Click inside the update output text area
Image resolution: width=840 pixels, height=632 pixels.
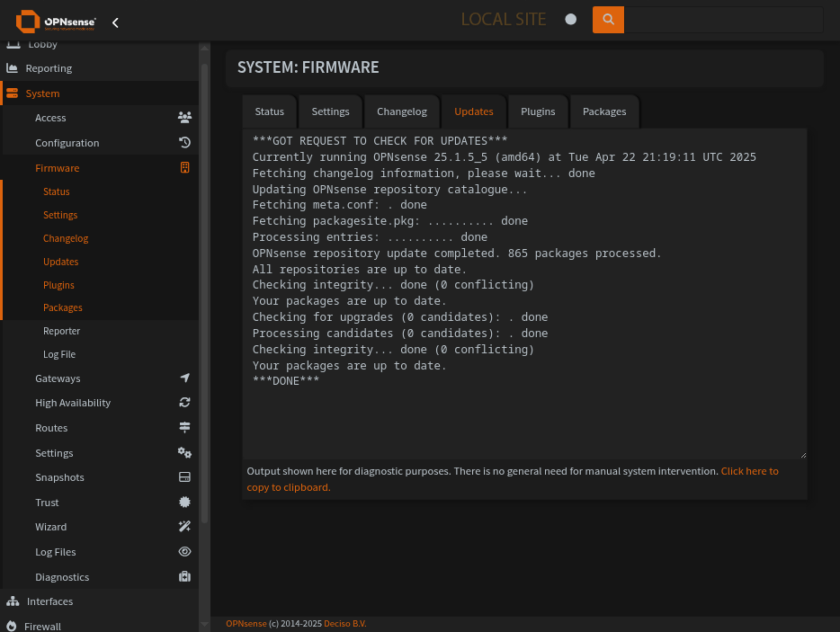pos(524,293)
